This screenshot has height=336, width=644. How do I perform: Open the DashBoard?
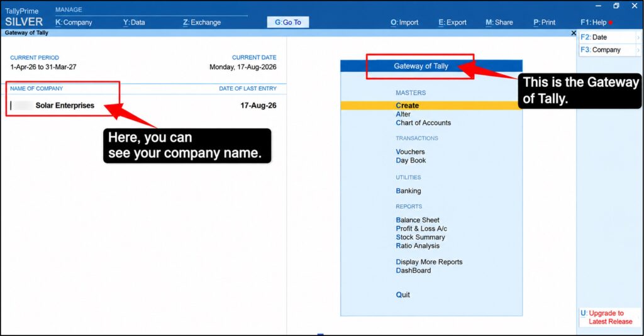pyautogui.click(x=413, y=271)
